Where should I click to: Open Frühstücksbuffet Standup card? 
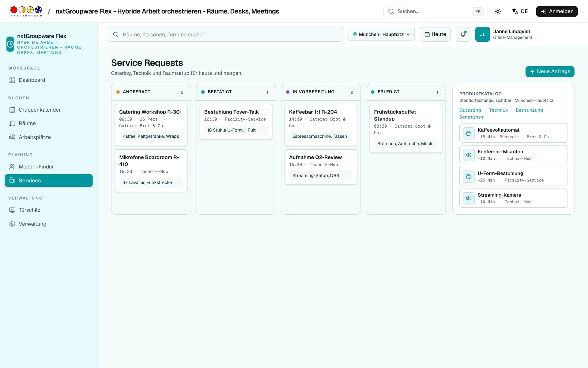[405, 128]
